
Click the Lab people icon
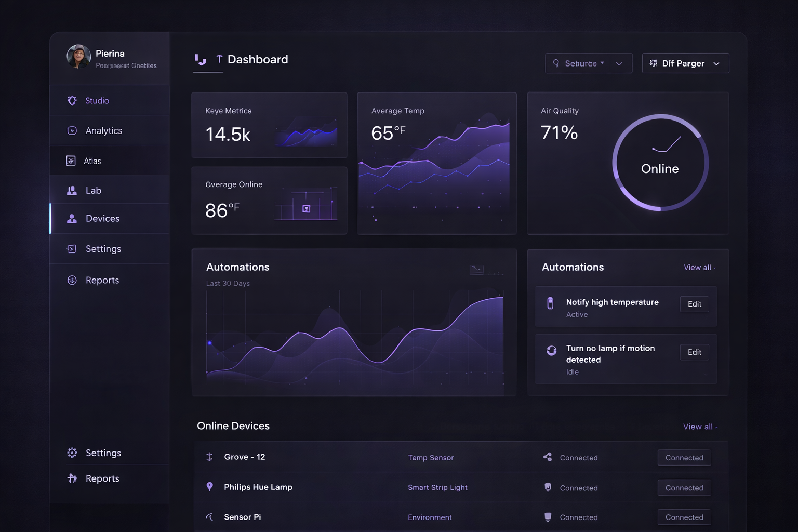click(x=72, y=191)
